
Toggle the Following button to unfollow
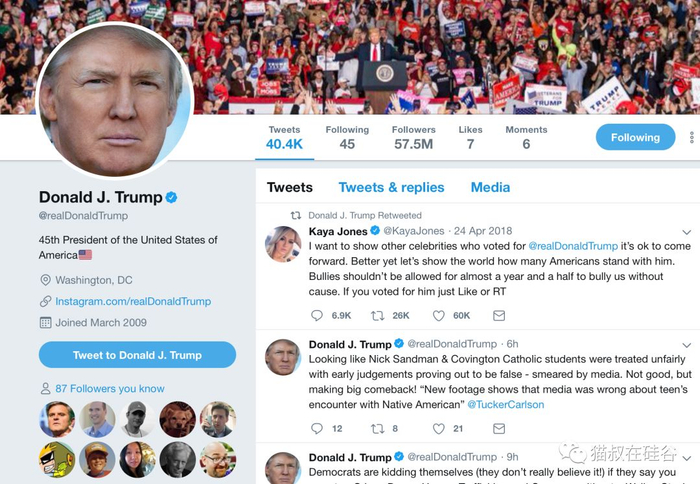[635, 138]
